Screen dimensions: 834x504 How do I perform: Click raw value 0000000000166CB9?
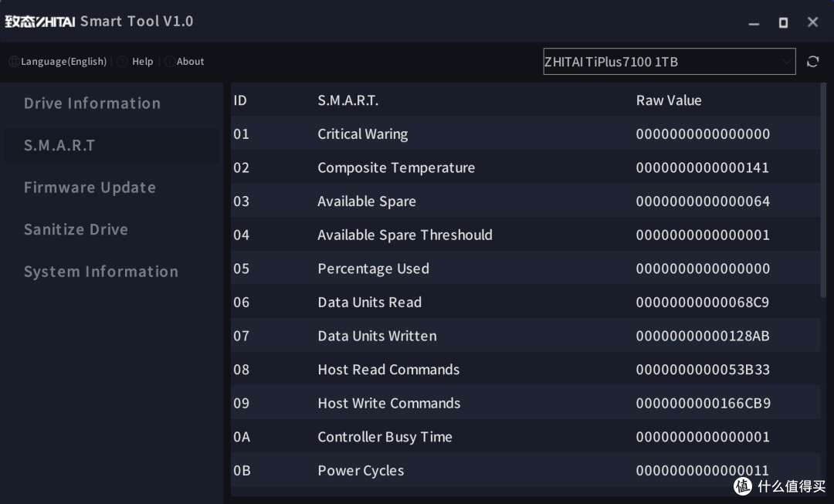click(703, 403)
